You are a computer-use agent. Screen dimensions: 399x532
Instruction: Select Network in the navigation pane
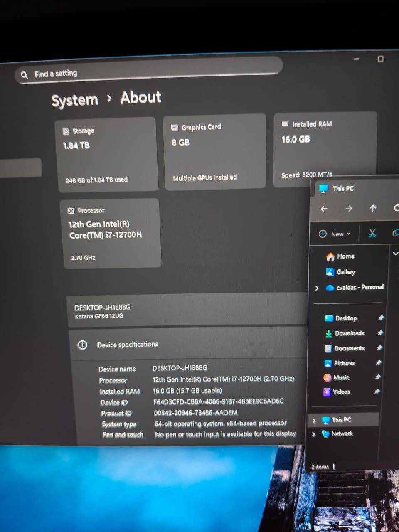point(337,433)
